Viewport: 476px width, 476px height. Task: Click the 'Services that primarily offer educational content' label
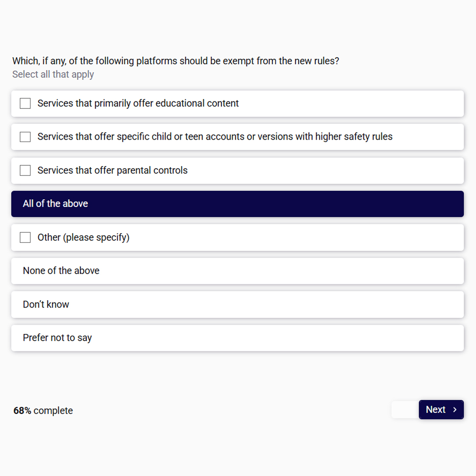coord(138,103)
